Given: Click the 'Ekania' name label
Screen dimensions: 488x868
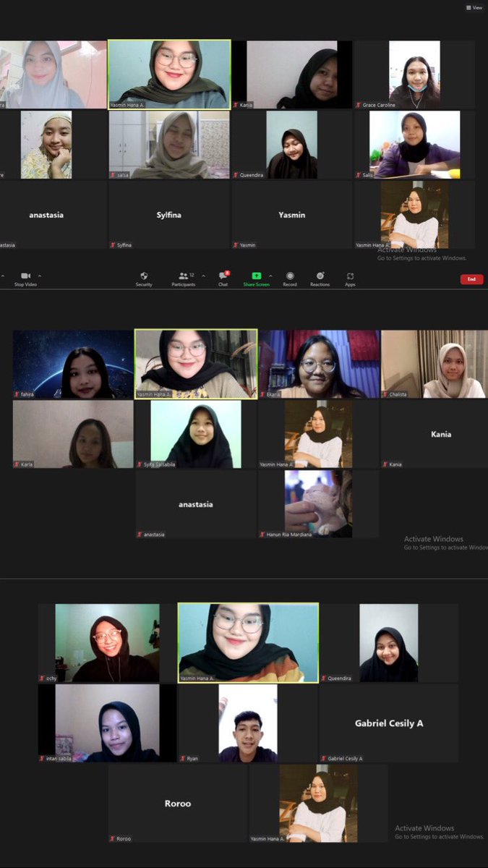Looking at the screenshot, I should (273, 394).
